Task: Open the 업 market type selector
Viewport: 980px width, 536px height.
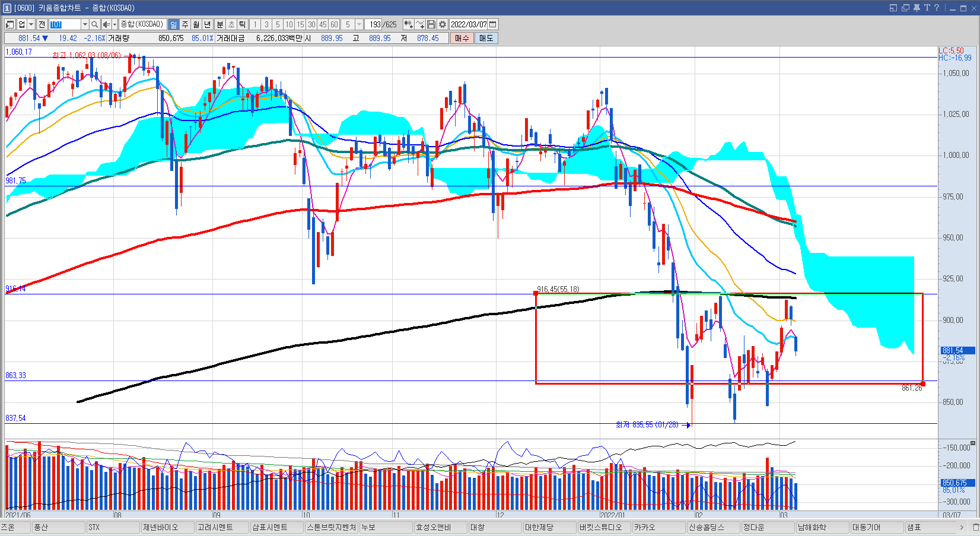Action: [x=22, y=24]
